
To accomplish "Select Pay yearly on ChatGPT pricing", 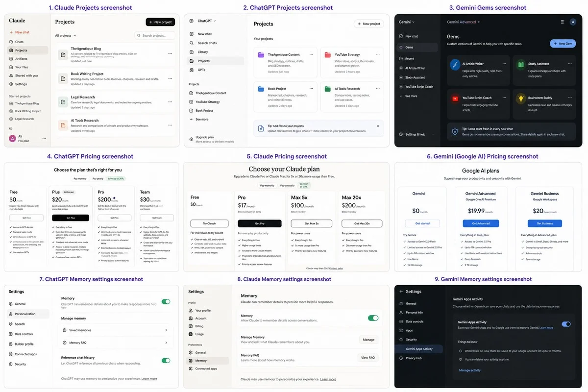I will tap(99, 179).
